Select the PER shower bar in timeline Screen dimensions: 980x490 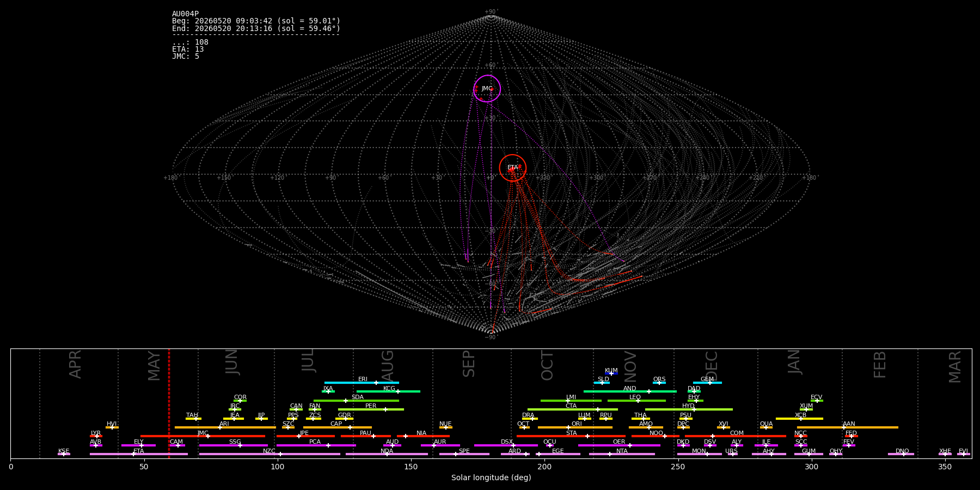click(x=371, y=409)
